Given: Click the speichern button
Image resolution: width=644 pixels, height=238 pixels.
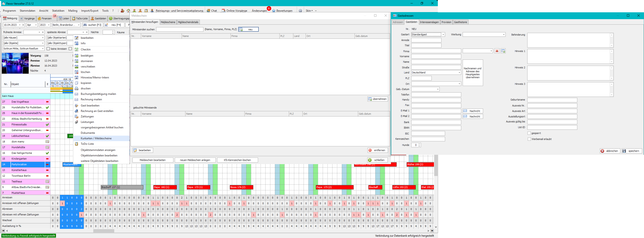Looking at the screenshot, I should tap(631, 151).
